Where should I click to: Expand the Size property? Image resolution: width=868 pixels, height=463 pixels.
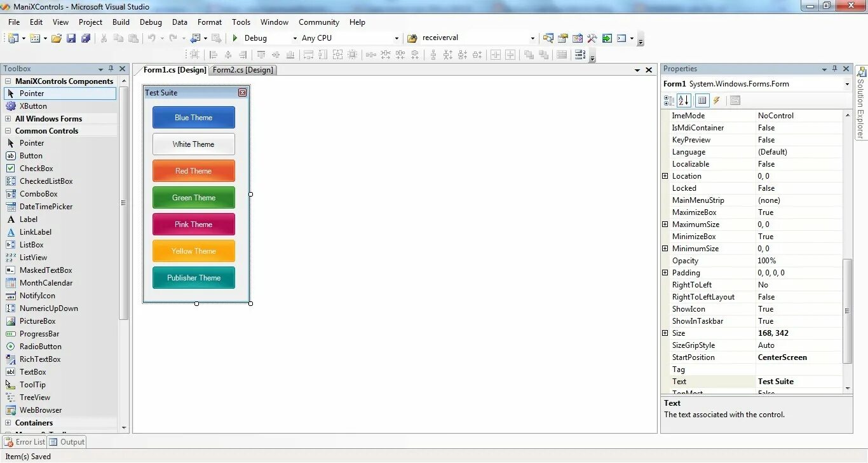tap(665, 333)
